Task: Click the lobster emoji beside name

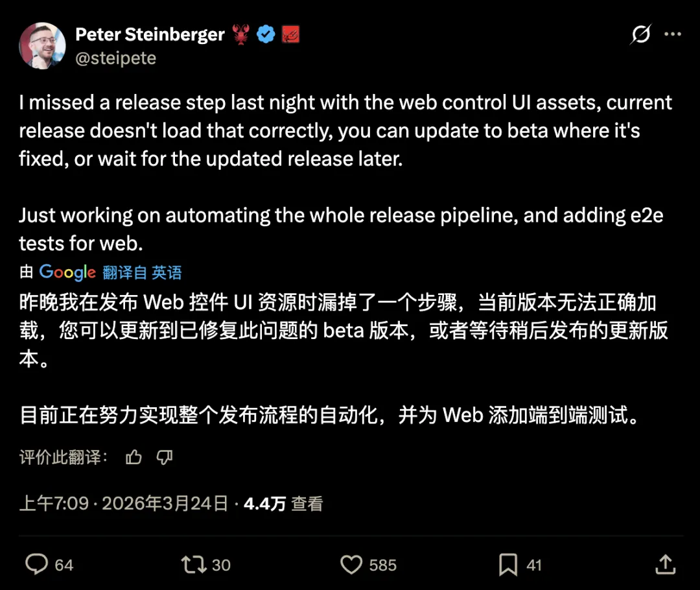Action: coord(240,34)
